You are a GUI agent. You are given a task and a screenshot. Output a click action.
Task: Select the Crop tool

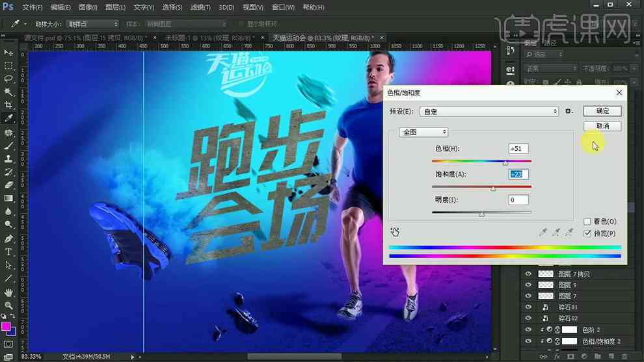click(8, 105)
